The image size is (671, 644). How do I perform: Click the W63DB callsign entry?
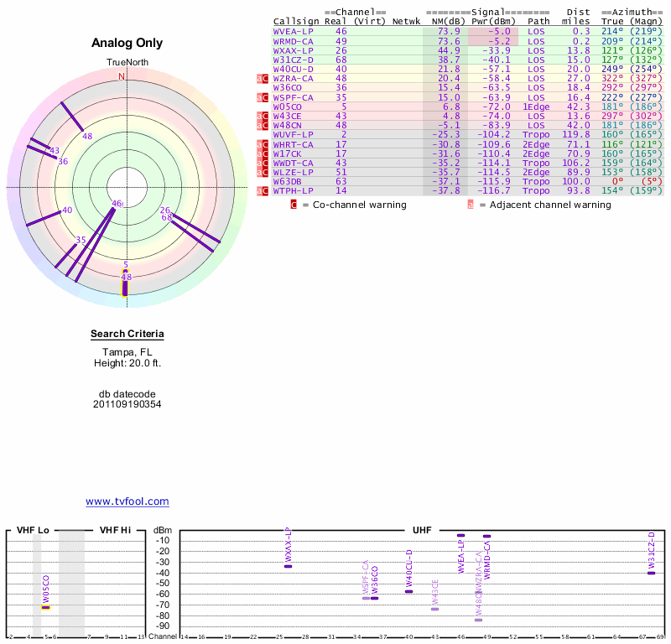(290, 180)
